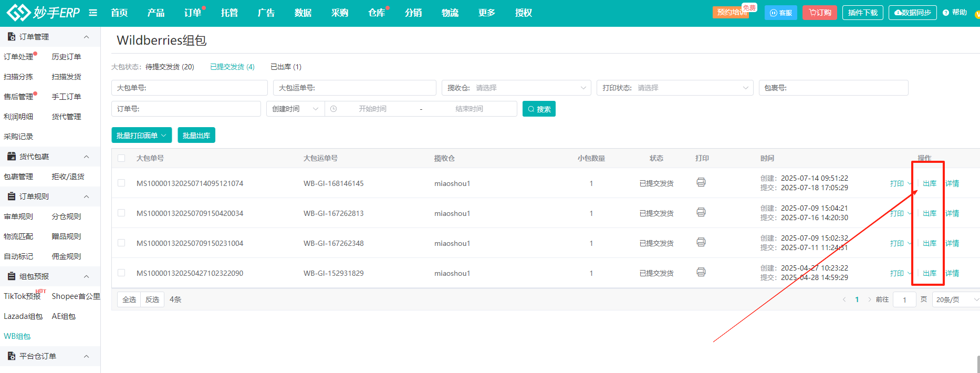Click the print icon for WB-GI-167262813 row
Image resolution: width=980 pixels, height=373 pixels.
click(701, 212)
